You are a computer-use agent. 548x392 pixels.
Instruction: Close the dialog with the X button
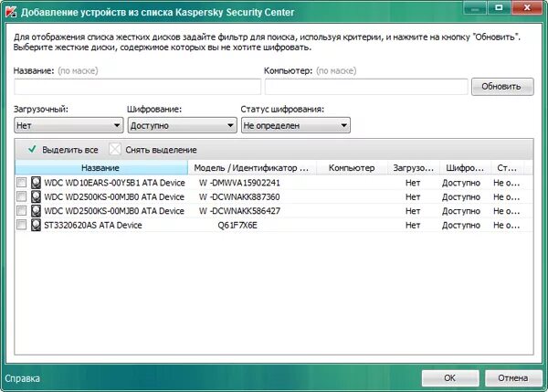coord(527,7)
